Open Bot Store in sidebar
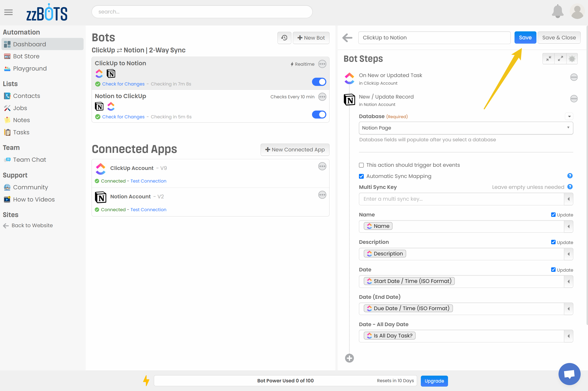The image size is (588, 391). [26, 56]
